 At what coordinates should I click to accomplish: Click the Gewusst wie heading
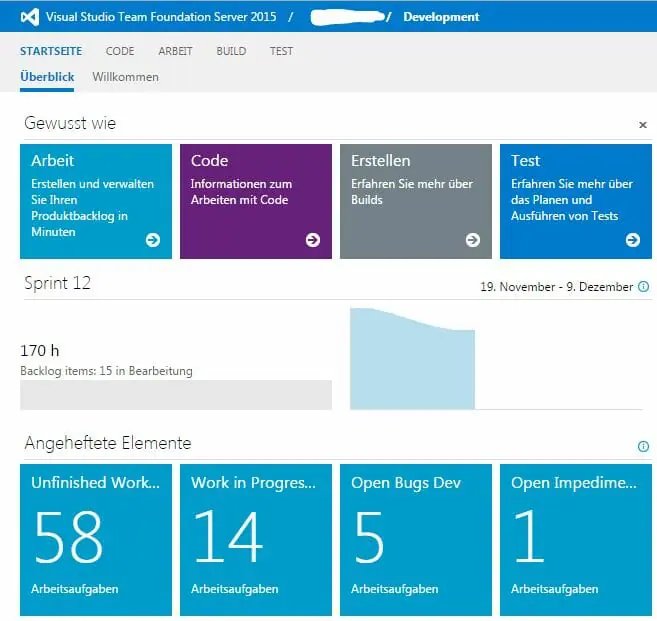(x=70, y=123)
